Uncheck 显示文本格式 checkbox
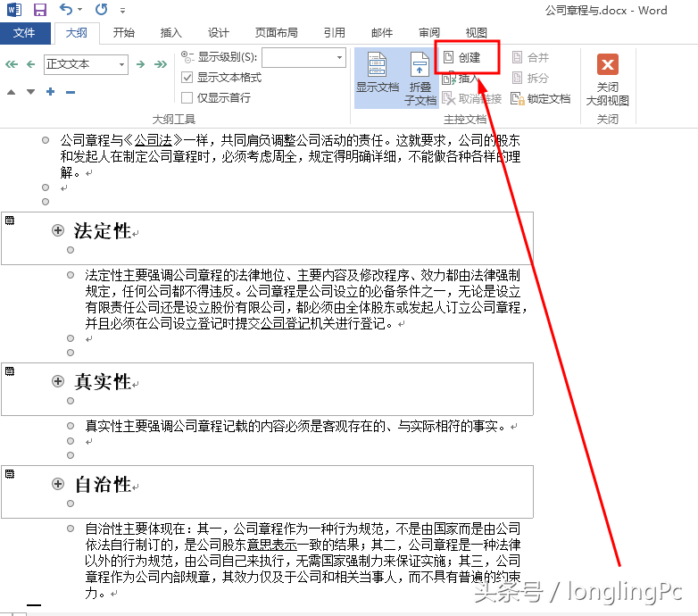The image size is (698, 616). pos(187,78)
